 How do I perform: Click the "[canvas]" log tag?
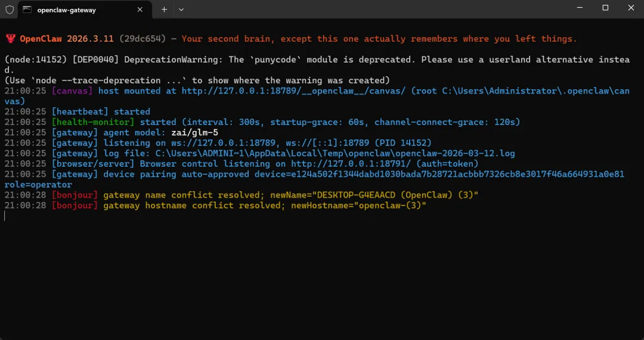pos(72,91)
